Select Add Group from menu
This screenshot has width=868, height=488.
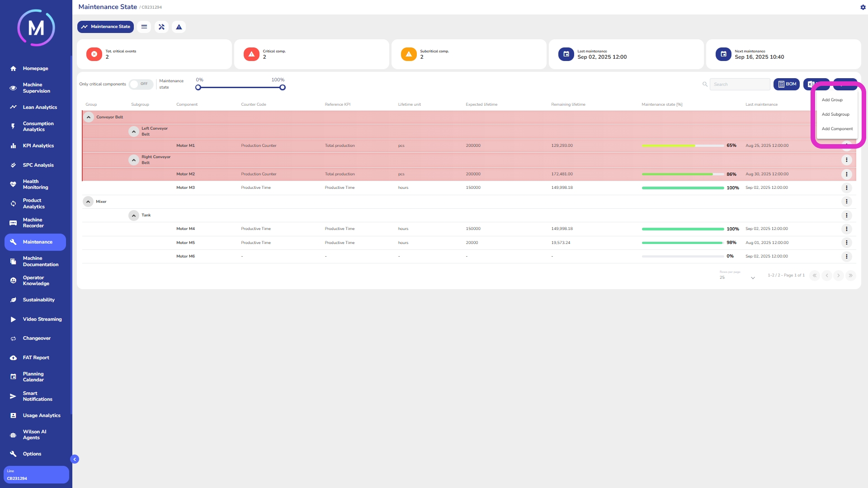pos(832,100)
